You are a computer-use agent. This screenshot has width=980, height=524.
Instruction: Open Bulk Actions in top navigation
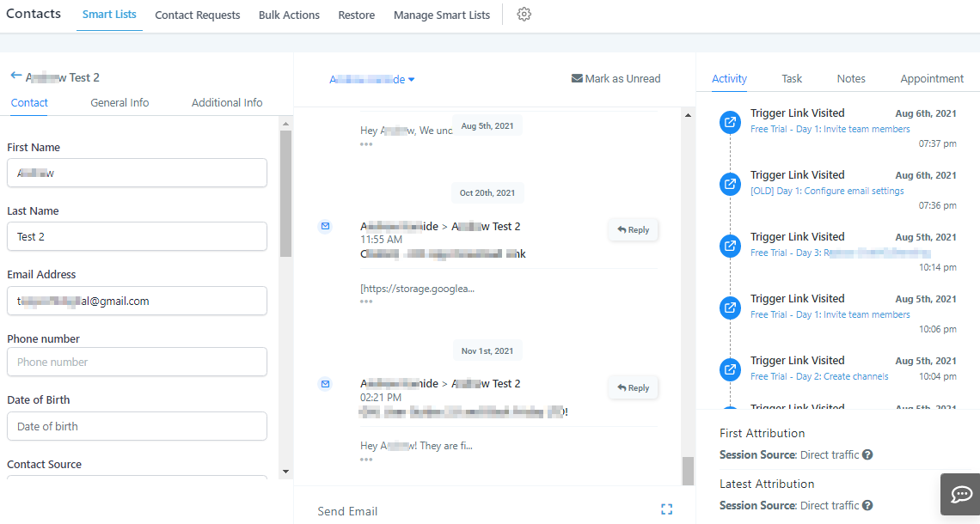coord(289,15)
